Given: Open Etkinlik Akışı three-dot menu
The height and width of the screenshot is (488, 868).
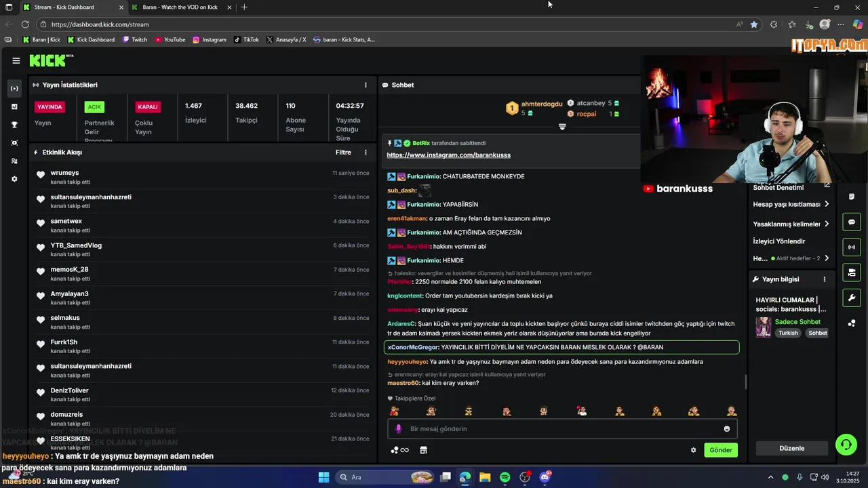Looking at the screenshot, I should point(366,152).
